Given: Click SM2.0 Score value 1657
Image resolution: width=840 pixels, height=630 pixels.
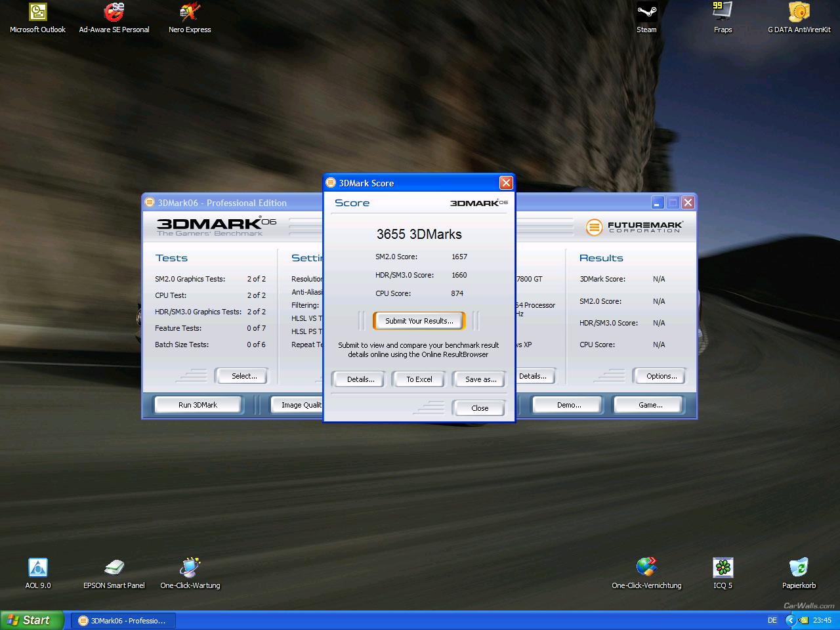Looking at the screenshot, I should coord(459,257).
